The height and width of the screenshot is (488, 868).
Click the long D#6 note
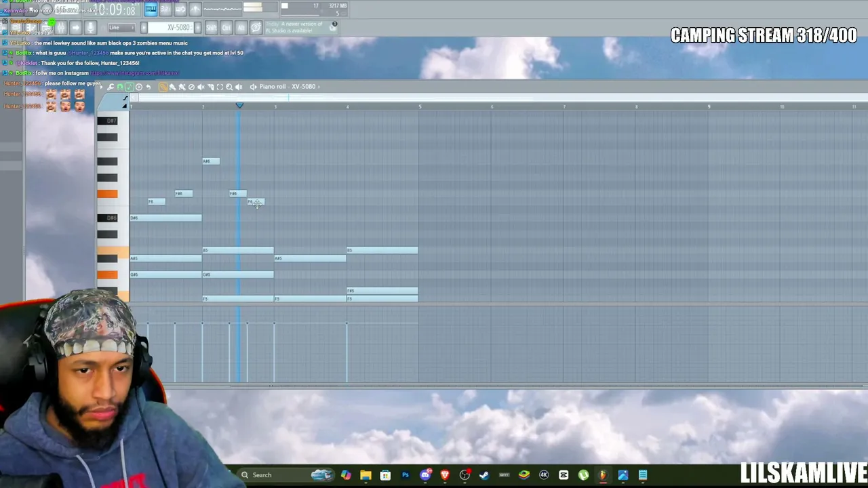pyautogui.click(x=165, y=218)
